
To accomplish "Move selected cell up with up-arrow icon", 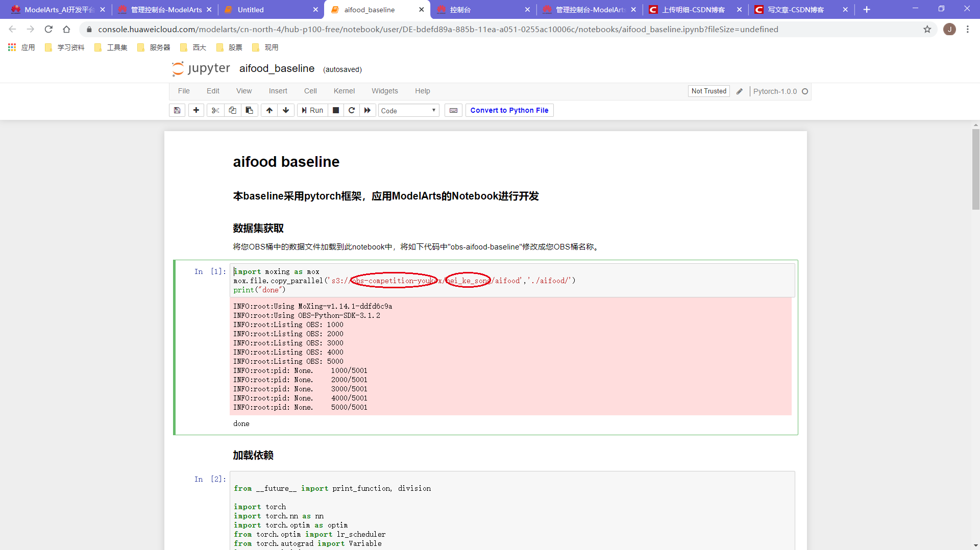I will click(x=269, y=110).
